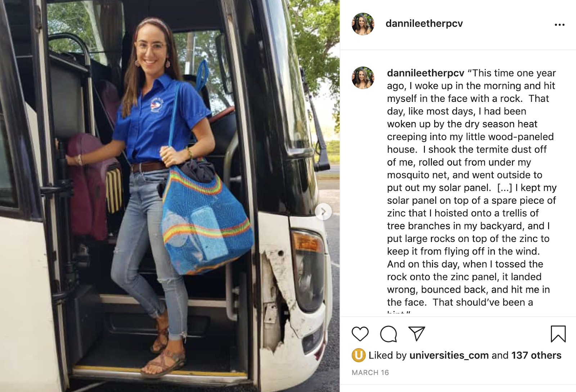Open the dannileetherpcv username in the header

[424, 24]
